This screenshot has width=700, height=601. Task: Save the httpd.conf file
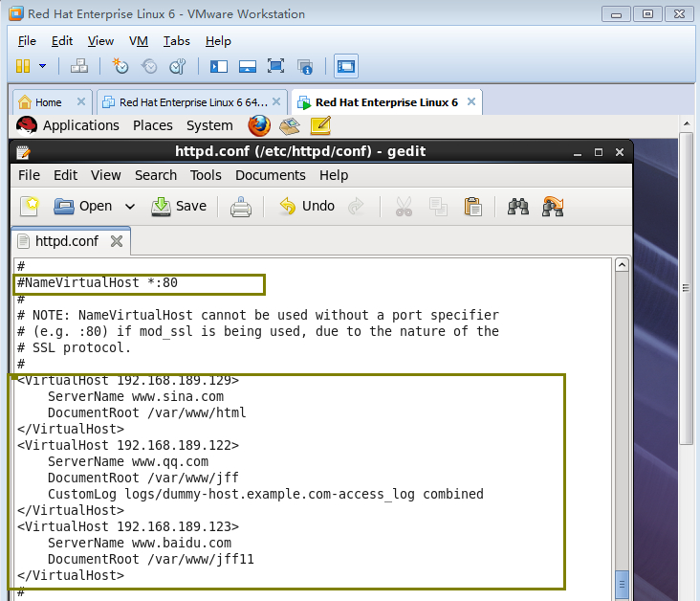(x=179, y=206)
